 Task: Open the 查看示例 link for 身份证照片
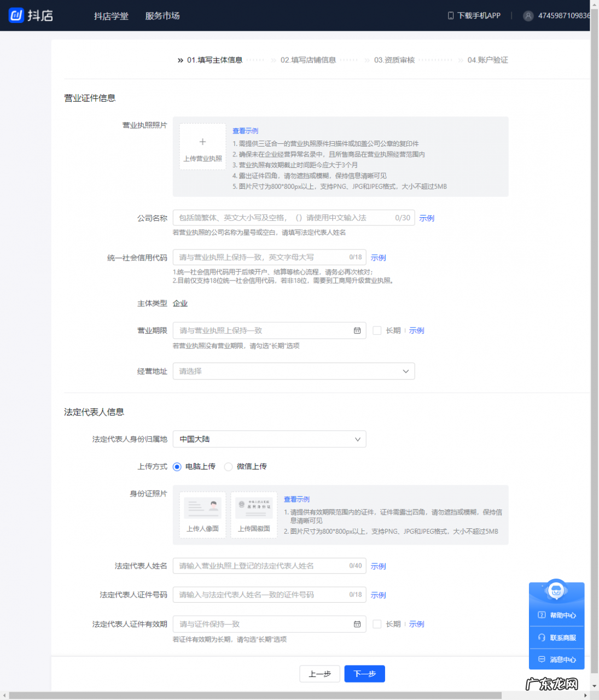click(x=296, y=499)
